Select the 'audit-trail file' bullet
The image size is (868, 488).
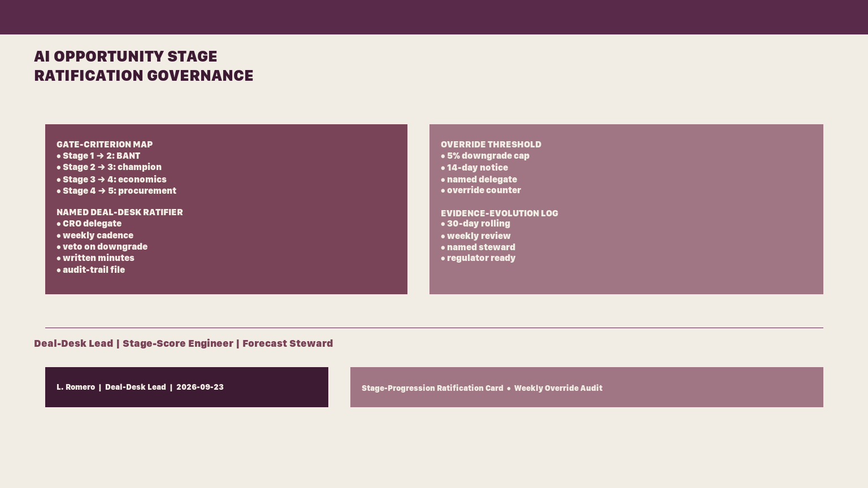coord(90,270)
